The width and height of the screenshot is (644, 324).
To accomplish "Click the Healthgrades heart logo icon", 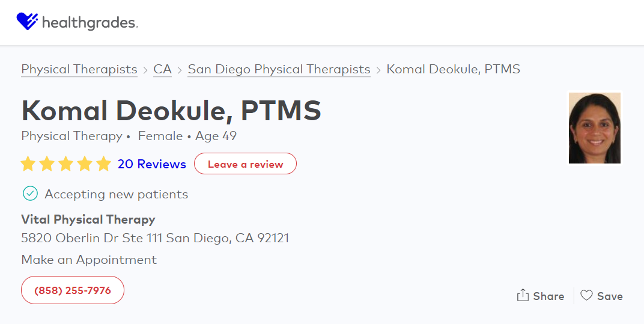I will coord(27,22).
